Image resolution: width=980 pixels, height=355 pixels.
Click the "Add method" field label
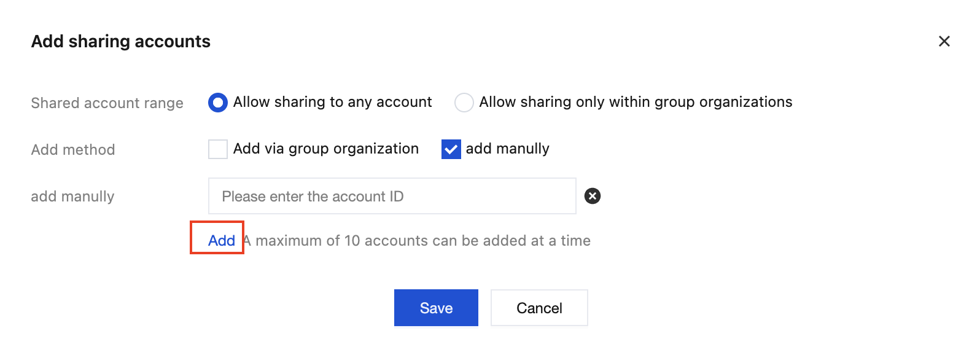click(73, 150)
